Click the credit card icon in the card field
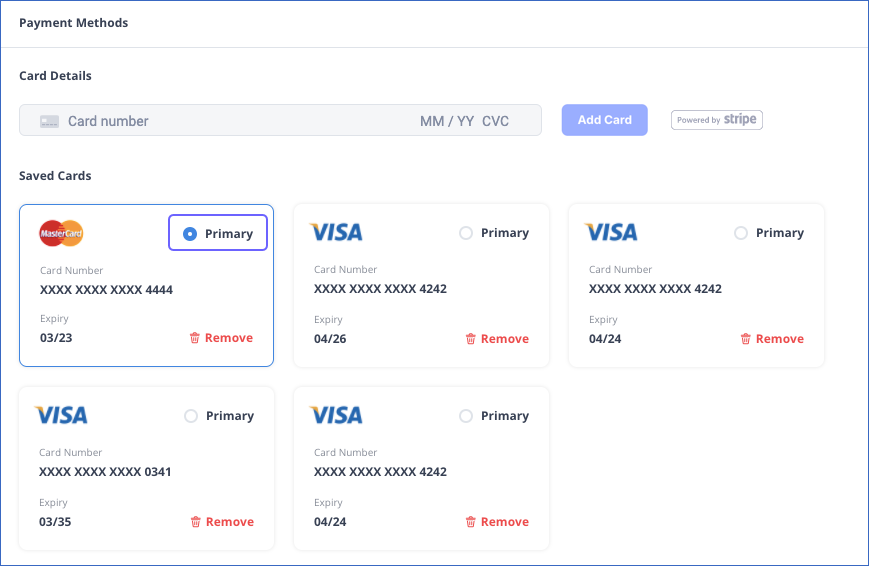This screenshot has width=869, height=566. pyautogui.click(x=49, y=121)
